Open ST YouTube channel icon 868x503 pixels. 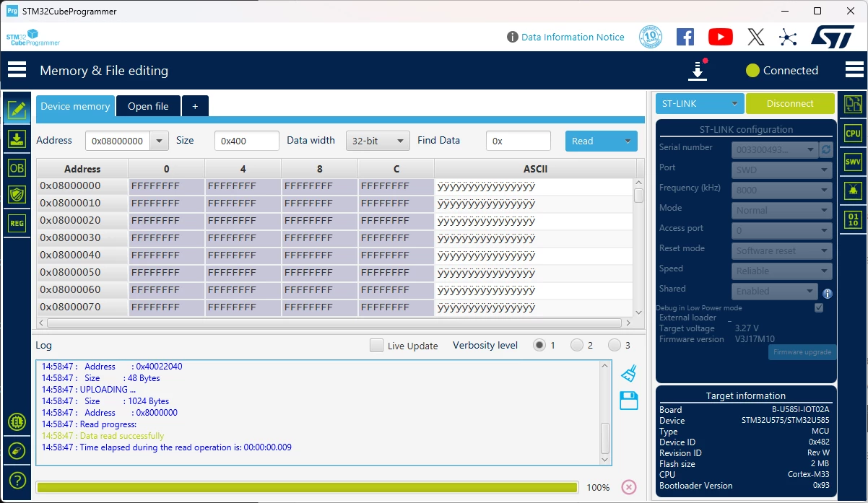(x=721, y=37)
